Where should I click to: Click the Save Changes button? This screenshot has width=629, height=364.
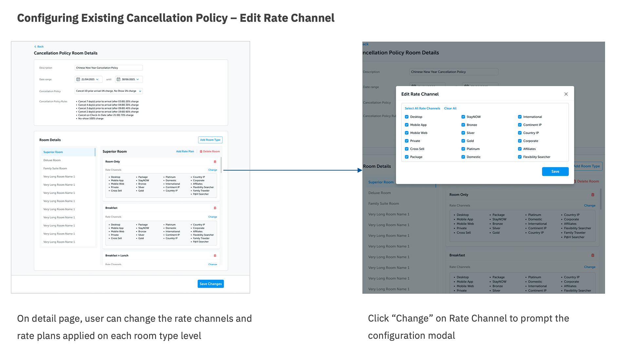tap(211, 284)
